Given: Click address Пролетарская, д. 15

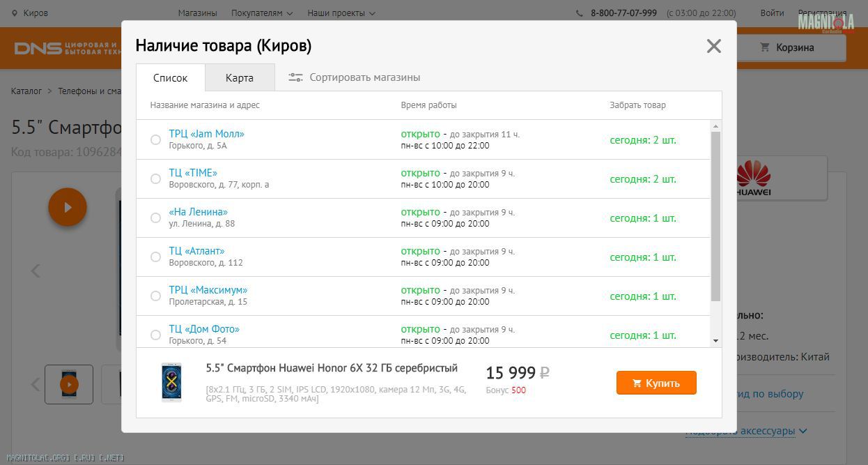Looking at the screenshot, I should pos(208,302).
